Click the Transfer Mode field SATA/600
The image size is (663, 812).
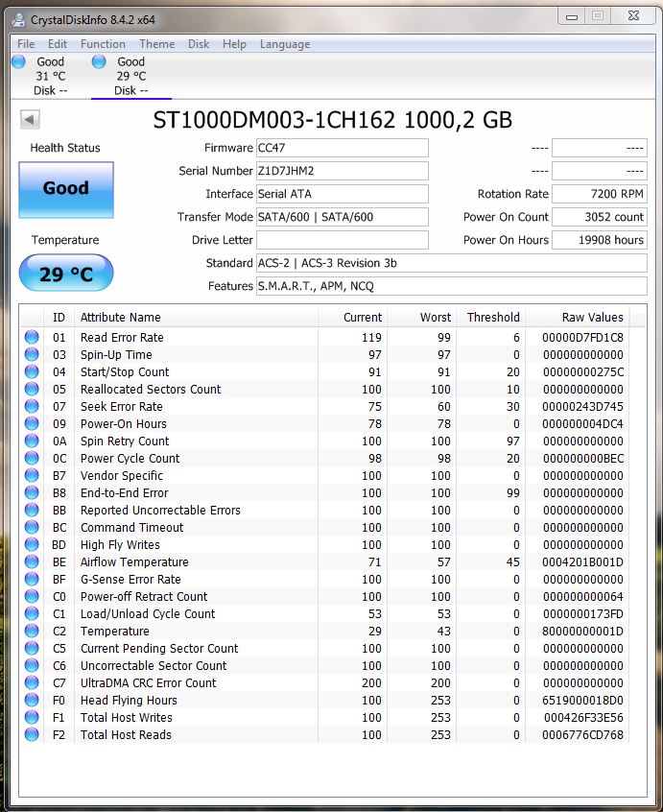click(343, 217)
